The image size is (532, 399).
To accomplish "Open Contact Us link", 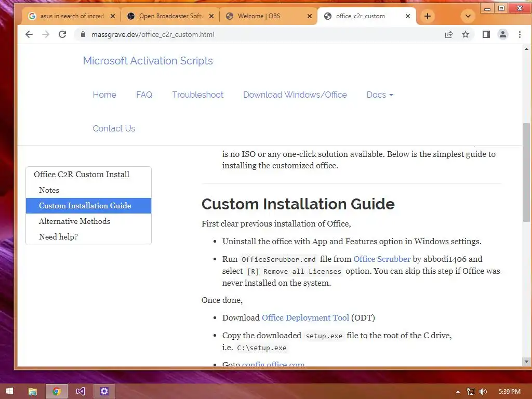I will pyautogui.click(x=114, y=128).
